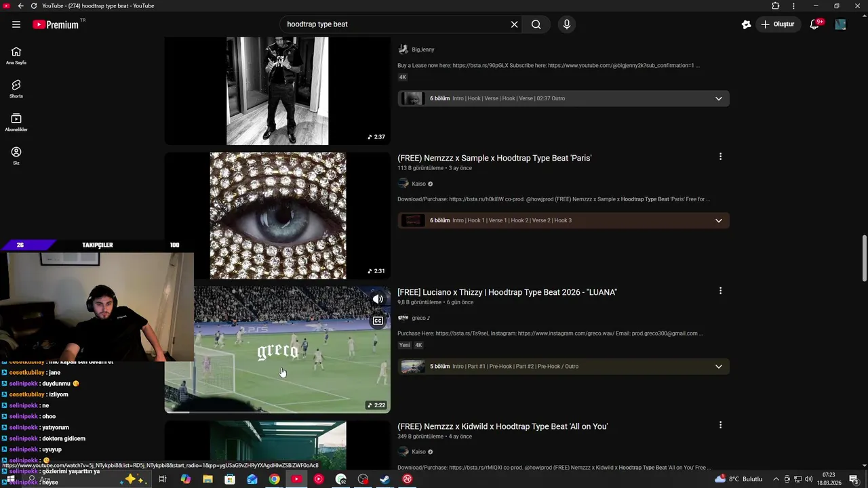The height and width of the screenshot is (488, 868).
Task: Click the '6 bölüm' label on the 'Paris' video
Action: pyautogui.click(x=439, y=220)
